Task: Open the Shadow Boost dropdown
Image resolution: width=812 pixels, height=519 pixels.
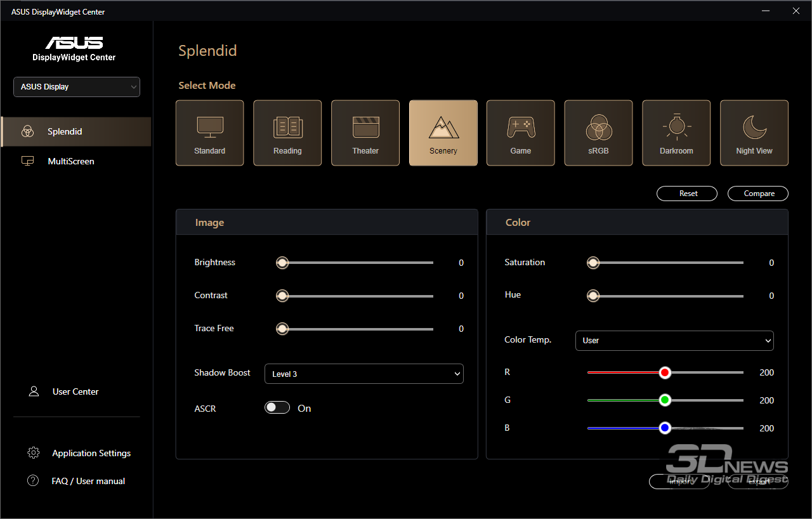Action: (364, 374)
